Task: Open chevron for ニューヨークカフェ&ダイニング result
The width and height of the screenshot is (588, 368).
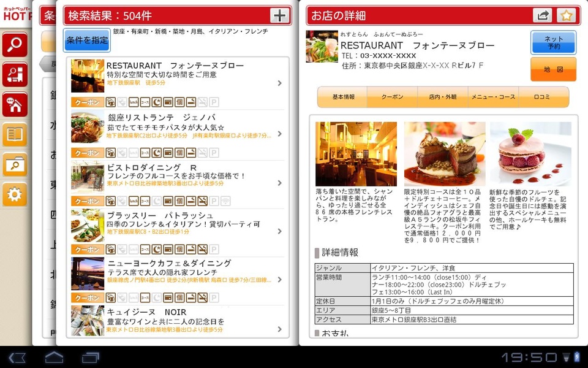Action: pyautogui.click(x=280, y=280)
